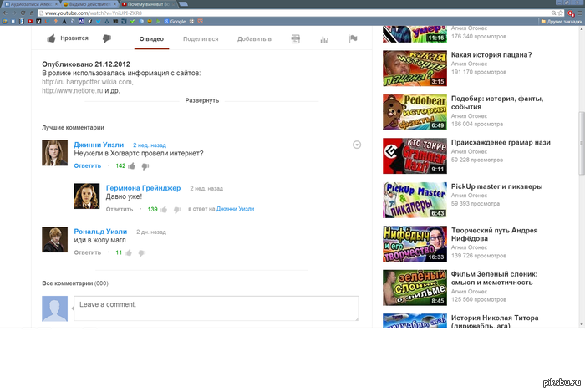Open the Добавить в tab
This screenshot has height=392, width=585.
(254, 38)
